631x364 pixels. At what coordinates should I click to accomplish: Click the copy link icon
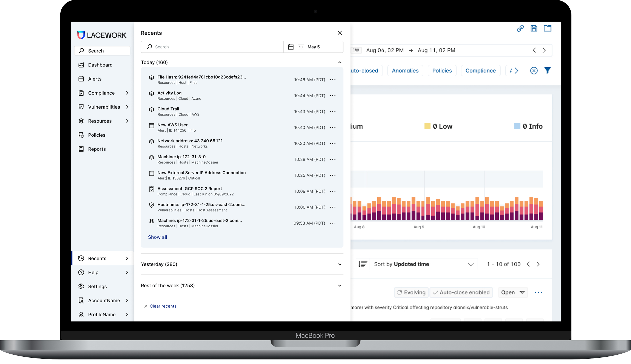point(520,28)
